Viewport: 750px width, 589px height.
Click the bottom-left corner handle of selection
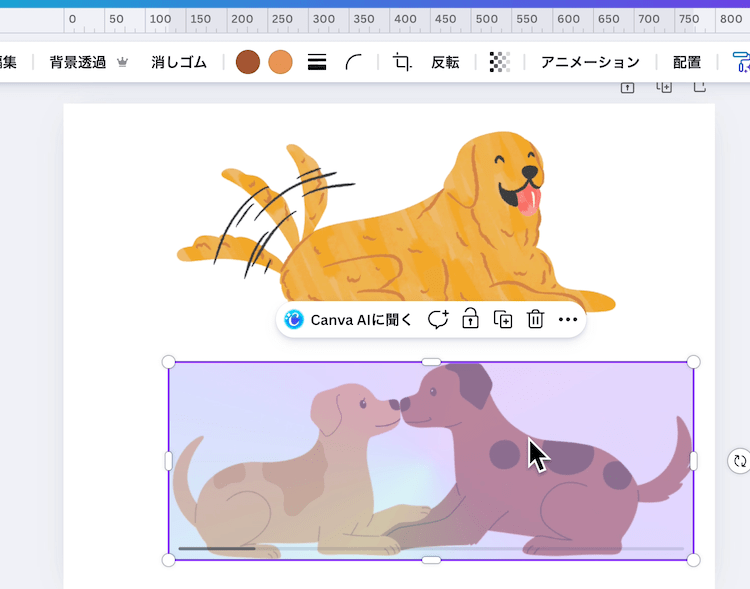pyautogui.click(x=168, y=560)
